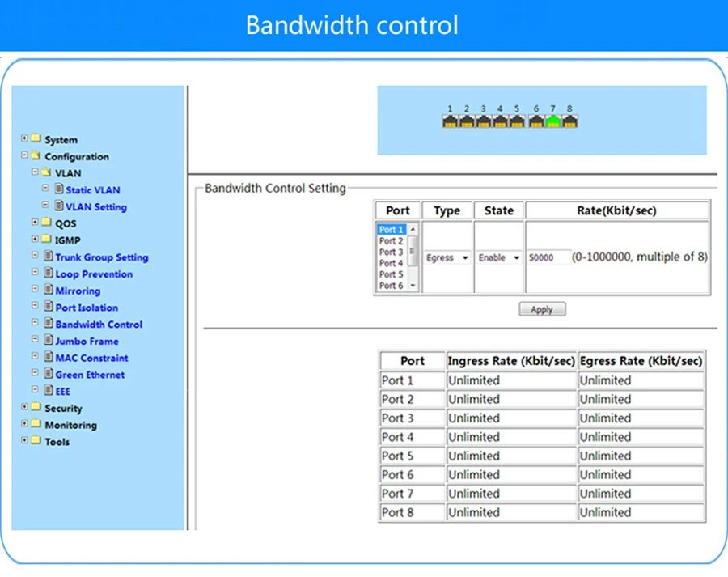Select Port 4 in the port list

click(x=392, y=263)
